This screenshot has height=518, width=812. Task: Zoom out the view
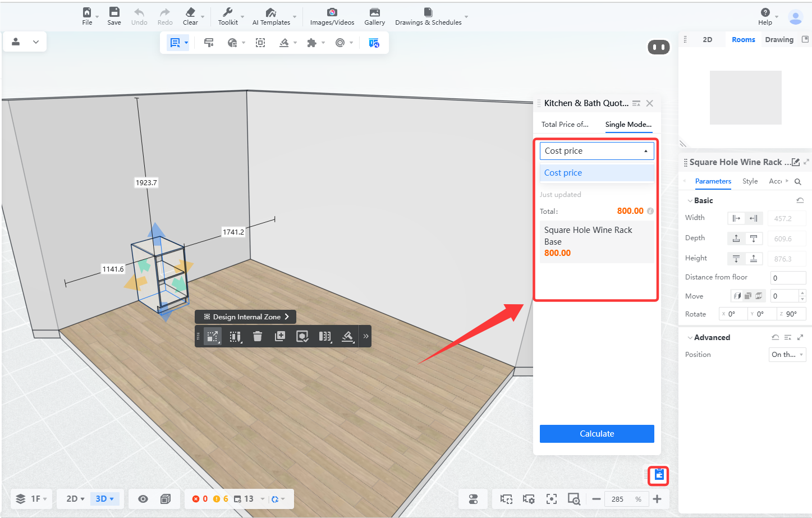[x=597, y=499]
